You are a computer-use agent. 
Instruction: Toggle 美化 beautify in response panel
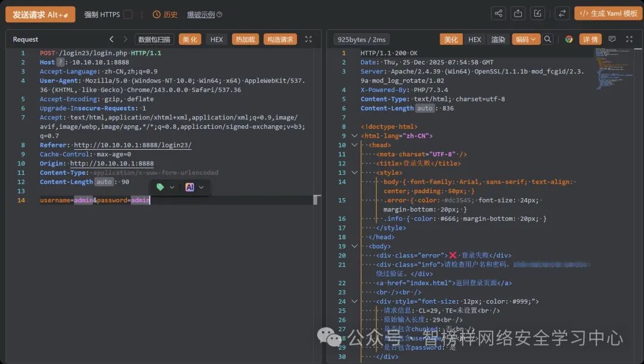point(451,39)
